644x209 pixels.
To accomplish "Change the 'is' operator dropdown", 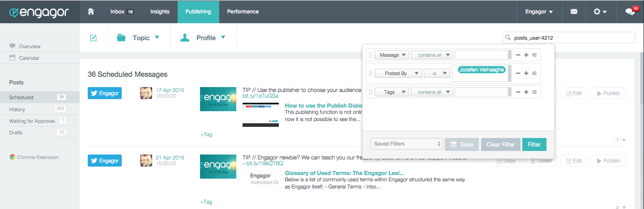I will pyautogui.click(x=436, y=73).
